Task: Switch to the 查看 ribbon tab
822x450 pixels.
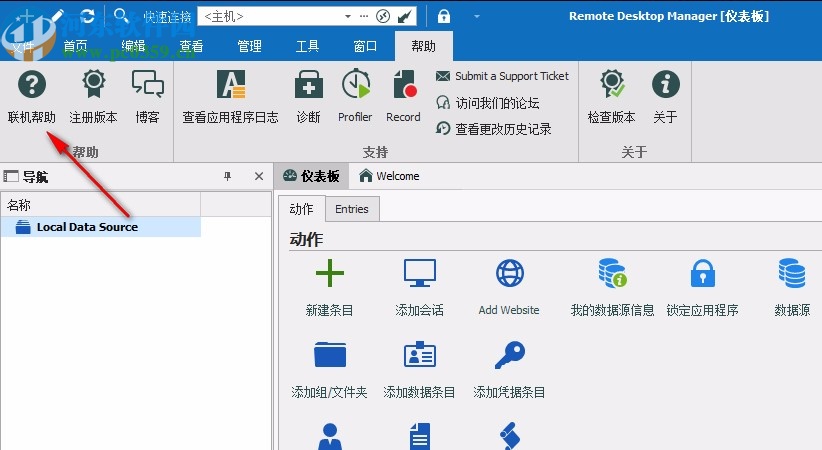Action: click(x=191, y=46)
